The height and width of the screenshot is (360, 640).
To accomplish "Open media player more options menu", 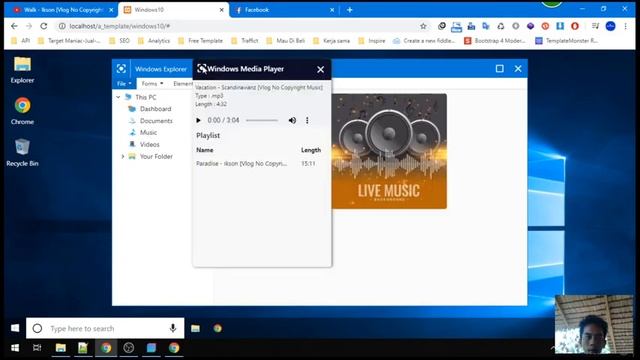I will [307, 120].
